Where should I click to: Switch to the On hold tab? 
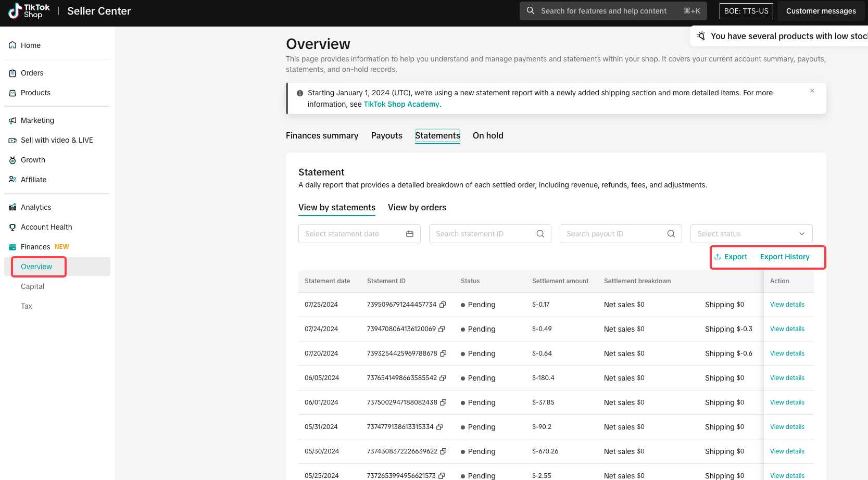pos(488,135)
